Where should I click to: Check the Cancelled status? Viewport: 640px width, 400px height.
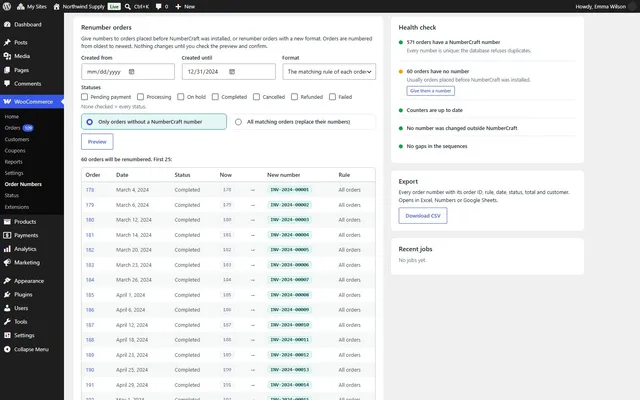[x=256, y=97]
